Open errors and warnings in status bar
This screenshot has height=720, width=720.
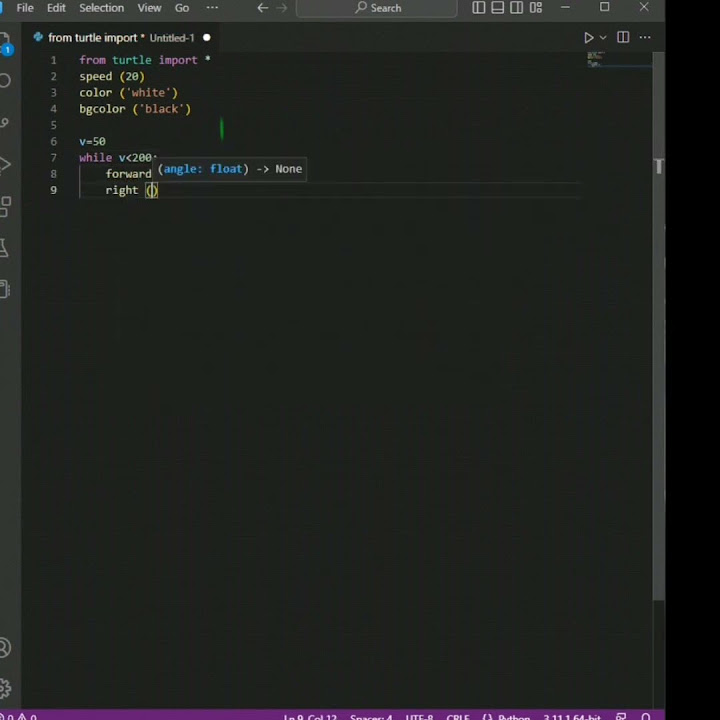(x=18, y=716)
